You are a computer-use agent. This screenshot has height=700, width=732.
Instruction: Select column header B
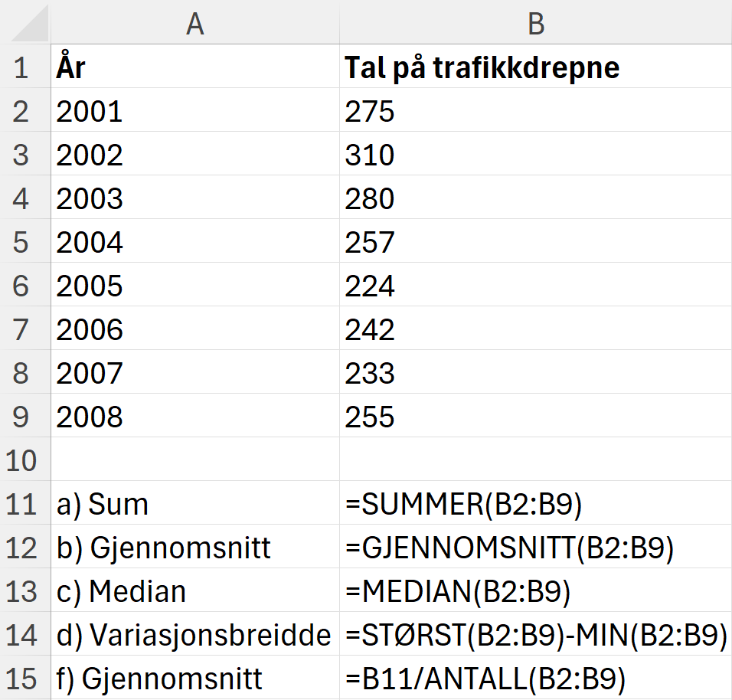coord(536,24)
